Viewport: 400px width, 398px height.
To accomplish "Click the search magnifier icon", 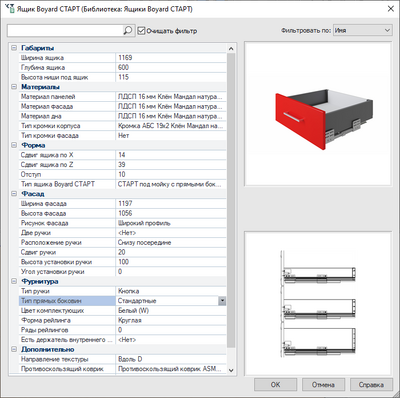I will [128, 31].
